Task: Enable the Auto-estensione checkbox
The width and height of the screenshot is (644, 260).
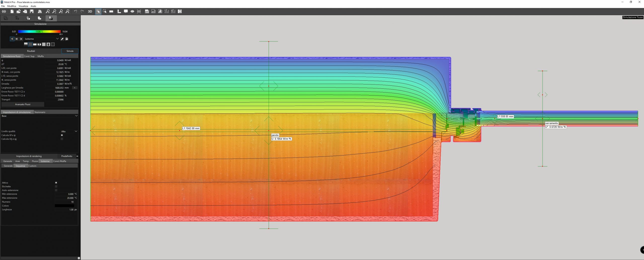Action: pos(56,190)
